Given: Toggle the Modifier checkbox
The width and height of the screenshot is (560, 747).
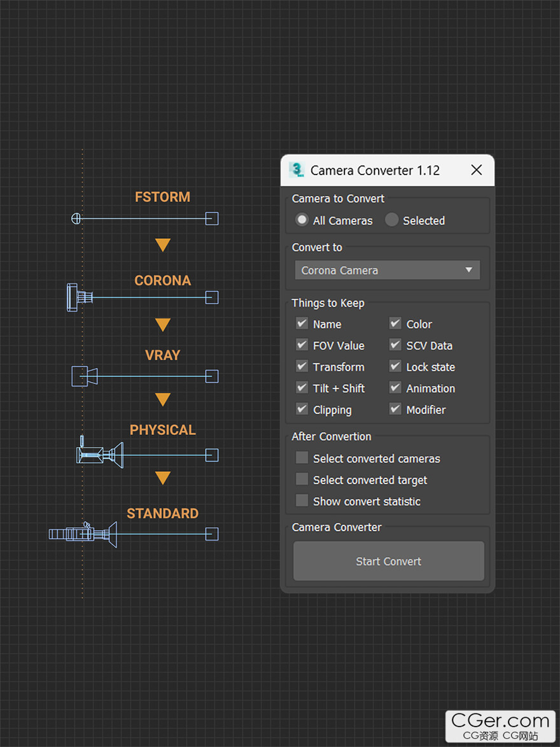Looking at the screenshot, I should coord(395,409).
